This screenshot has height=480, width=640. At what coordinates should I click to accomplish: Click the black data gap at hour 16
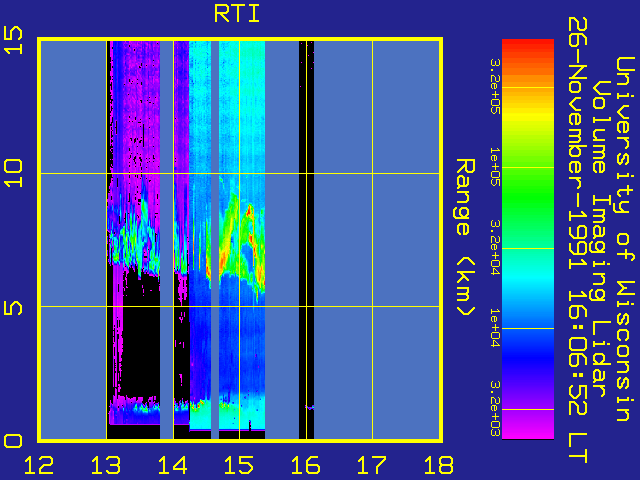point(307,240)
